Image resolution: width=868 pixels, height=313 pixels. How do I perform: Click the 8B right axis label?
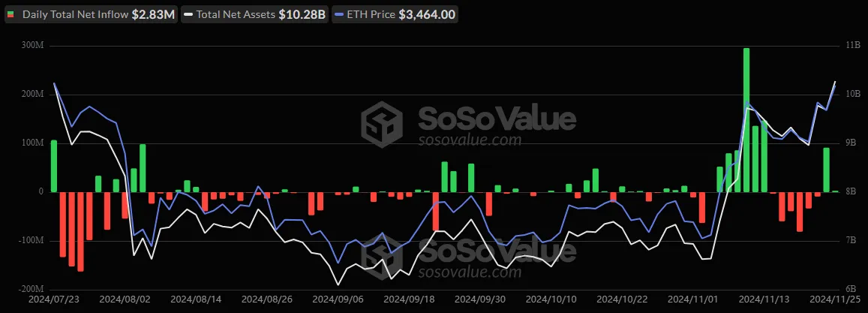pos(850,192)
